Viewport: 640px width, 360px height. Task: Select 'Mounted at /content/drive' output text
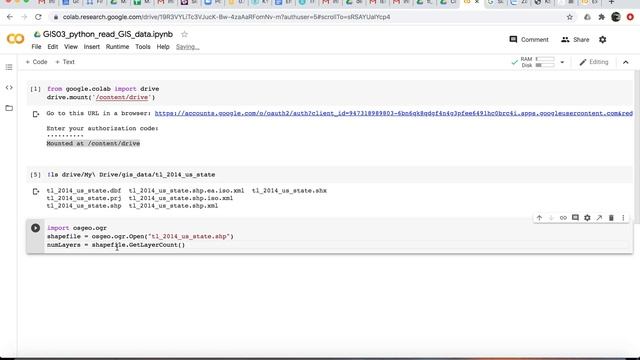(x=93, y=144)
